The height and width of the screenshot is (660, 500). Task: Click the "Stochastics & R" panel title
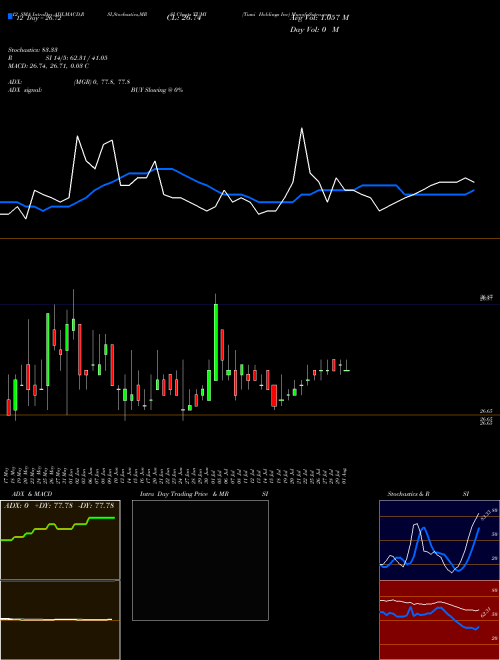408,494
